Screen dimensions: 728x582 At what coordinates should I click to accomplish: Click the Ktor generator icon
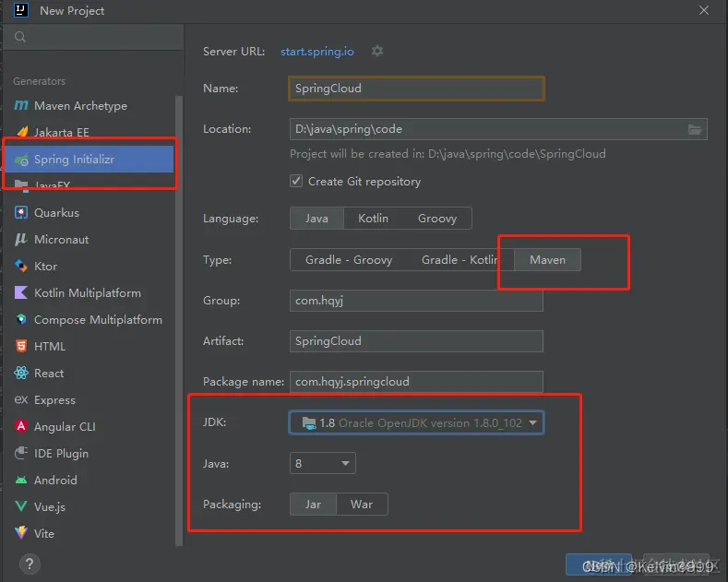click(21, 266)
